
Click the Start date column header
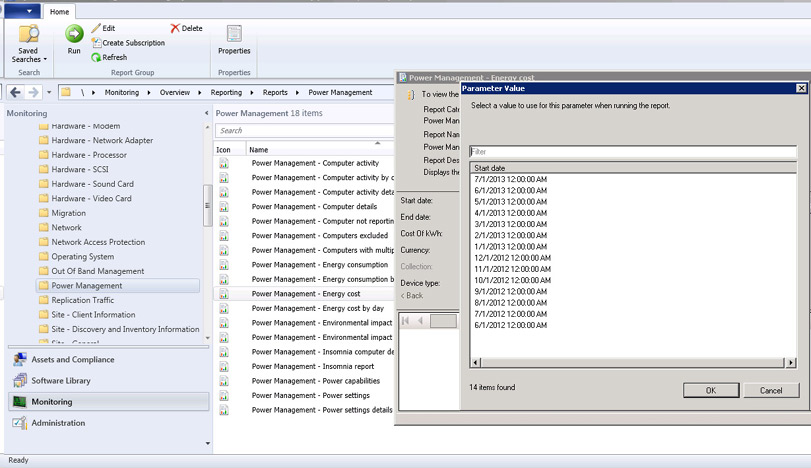[633, 168]
